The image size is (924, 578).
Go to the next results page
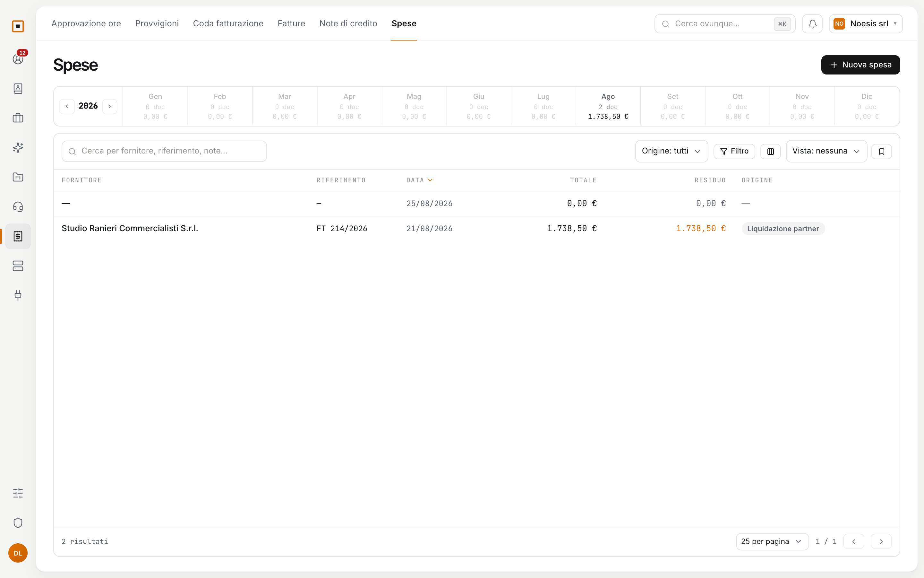pos(881,542)
